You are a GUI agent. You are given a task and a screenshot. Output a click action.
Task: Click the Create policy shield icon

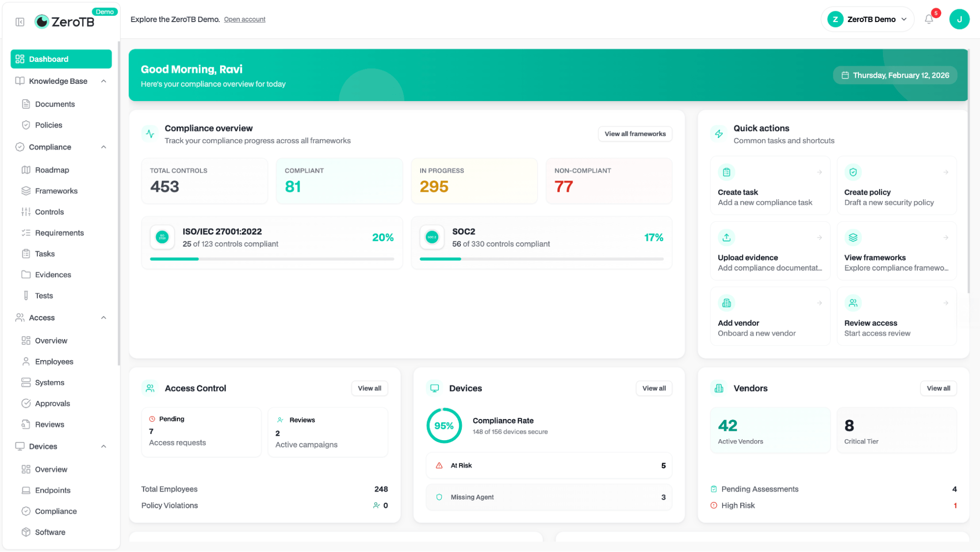(853, 172)
